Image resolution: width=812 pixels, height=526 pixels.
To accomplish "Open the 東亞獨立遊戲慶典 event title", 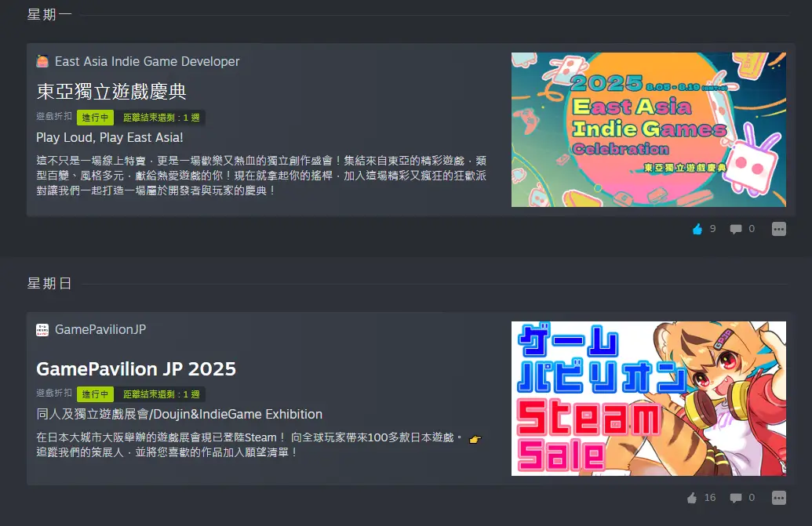I will tap(111, 92).
